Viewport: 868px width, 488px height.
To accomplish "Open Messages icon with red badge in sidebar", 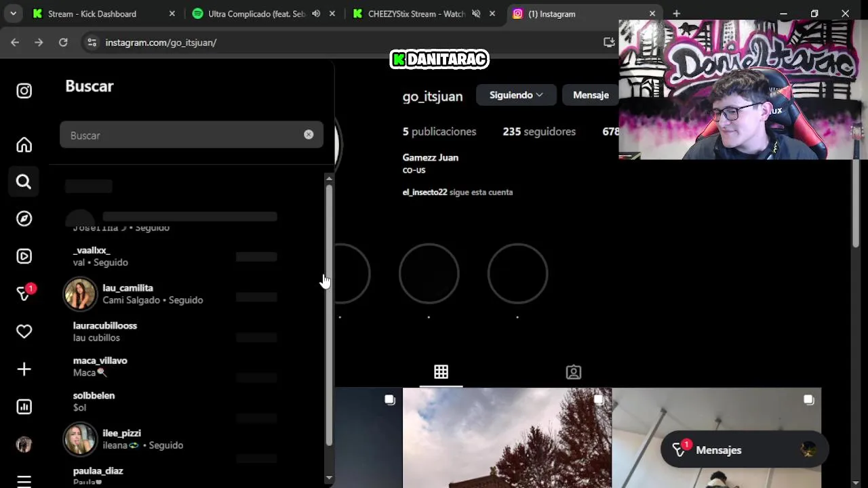I will click(x=24, y=293).
